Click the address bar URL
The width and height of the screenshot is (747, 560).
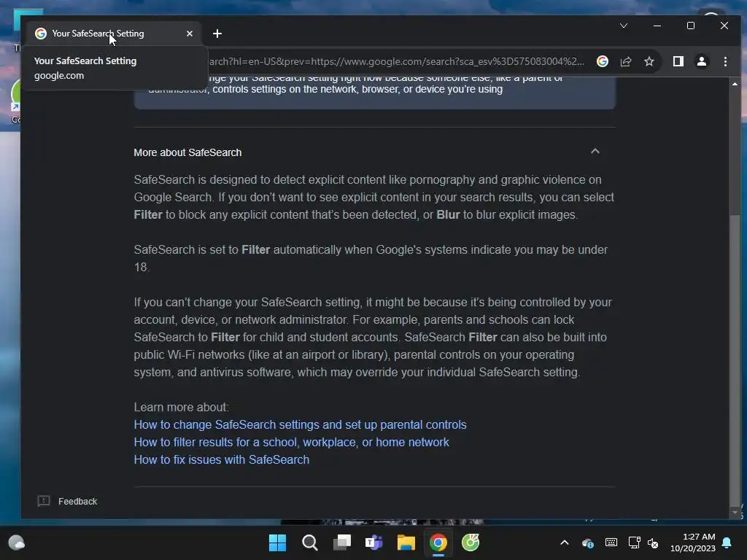[x=396, y=61]
